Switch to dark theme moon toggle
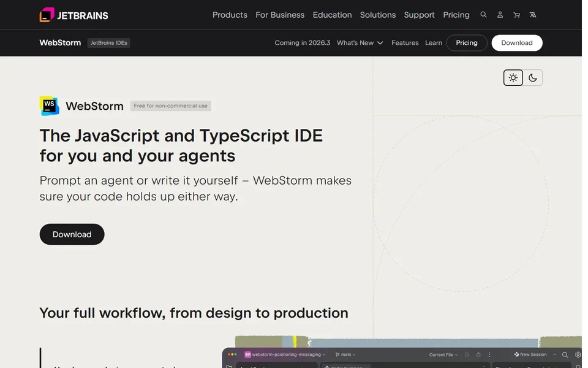 532,78
